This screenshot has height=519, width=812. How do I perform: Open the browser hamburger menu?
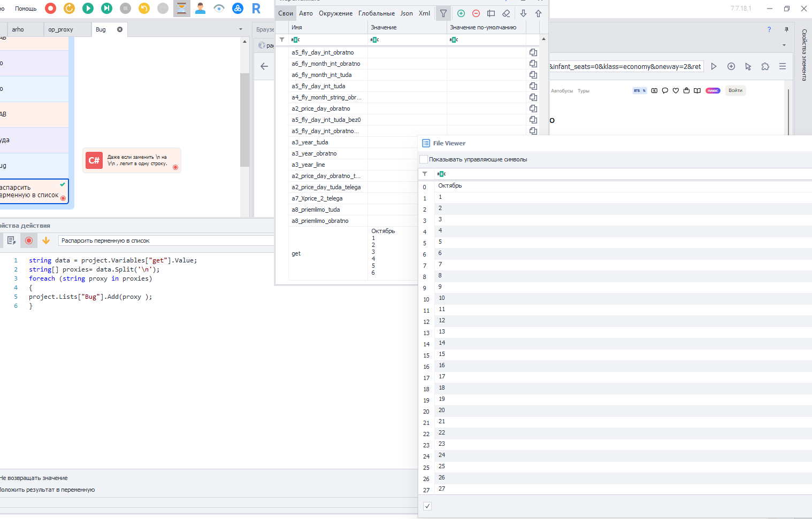tap(783, 66)
